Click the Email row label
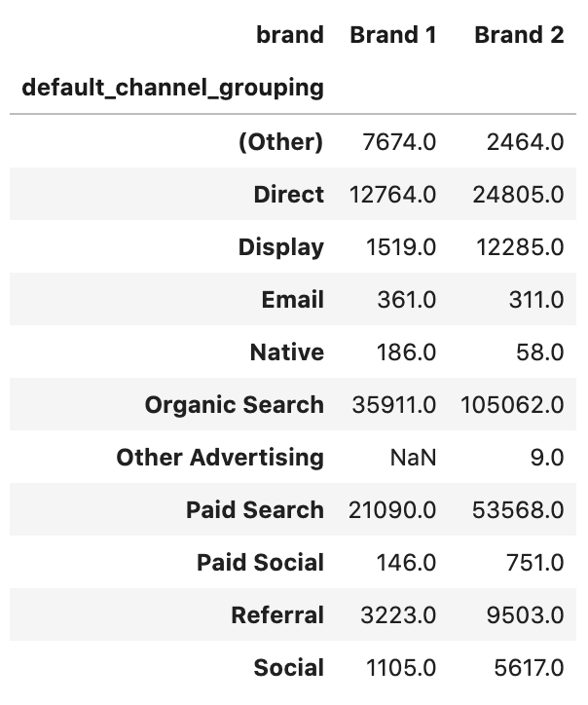Screen dimensions: 588x705 pyautogui.click(x=292, y=299)
